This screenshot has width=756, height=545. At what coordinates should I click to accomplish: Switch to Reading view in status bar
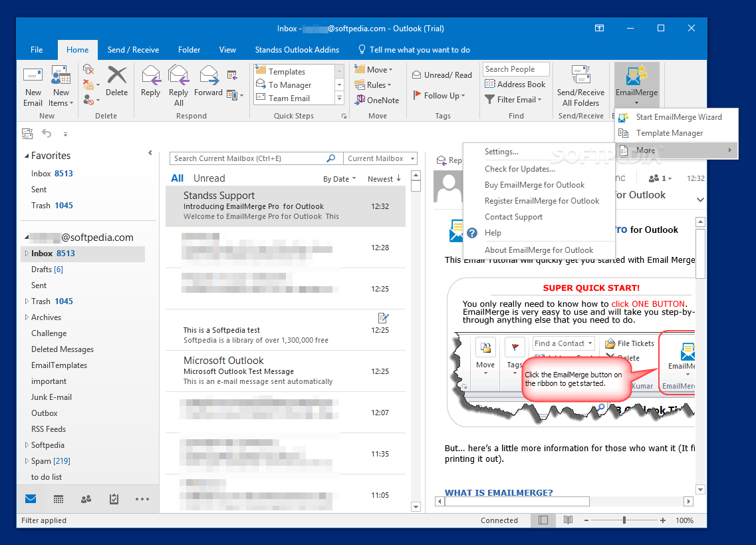pyautogui.click(x=568, y=520)
